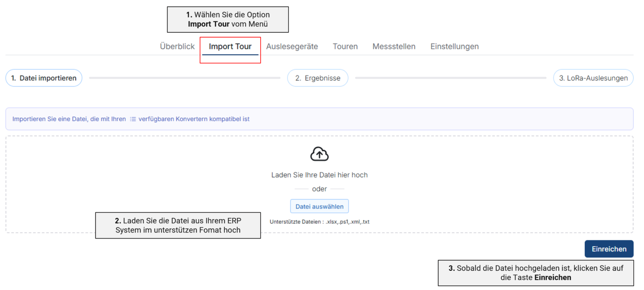Select step 2. Ergebnisse
The width and height of the screenshot is (644, 290).
(318, 78)
